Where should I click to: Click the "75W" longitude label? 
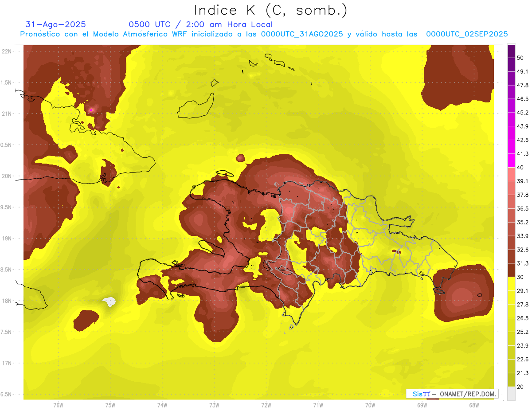click(110, 405)
